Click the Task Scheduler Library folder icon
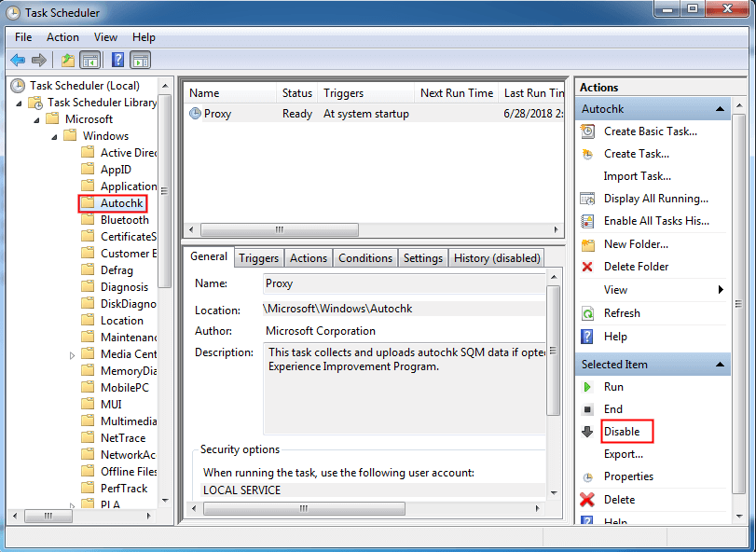This screenshot has height=552, width=756. click(x=35, y=103)
